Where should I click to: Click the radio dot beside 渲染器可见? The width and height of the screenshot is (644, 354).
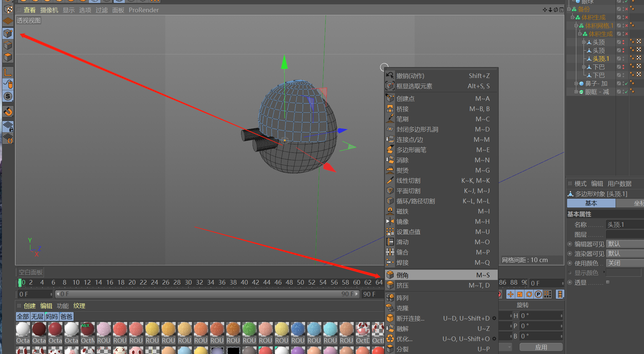[x=570, y=254]
